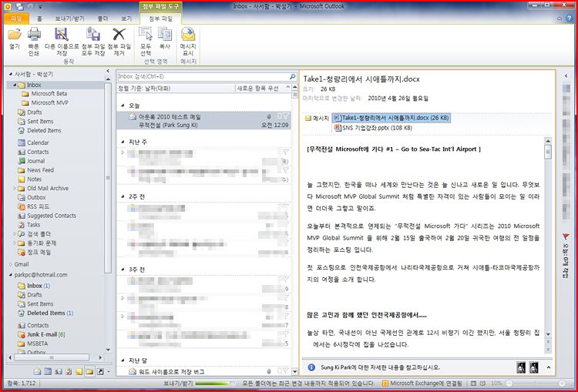Viewport: 578px width, 392px height.
Task: Open Tasks view icon in navigation bar bottom
Action: [x=69, y=371]
